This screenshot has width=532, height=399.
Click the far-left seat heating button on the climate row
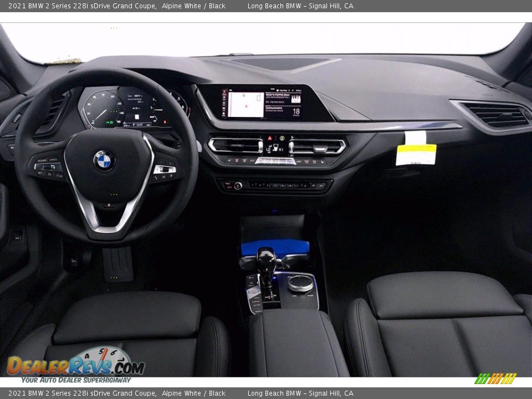pyautogui.click(x=229, y=161)
